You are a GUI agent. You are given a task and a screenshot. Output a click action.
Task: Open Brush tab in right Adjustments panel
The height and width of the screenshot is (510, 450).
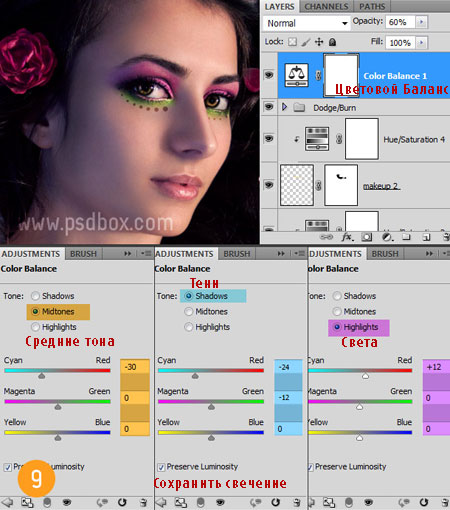click(x=385, y=254)
